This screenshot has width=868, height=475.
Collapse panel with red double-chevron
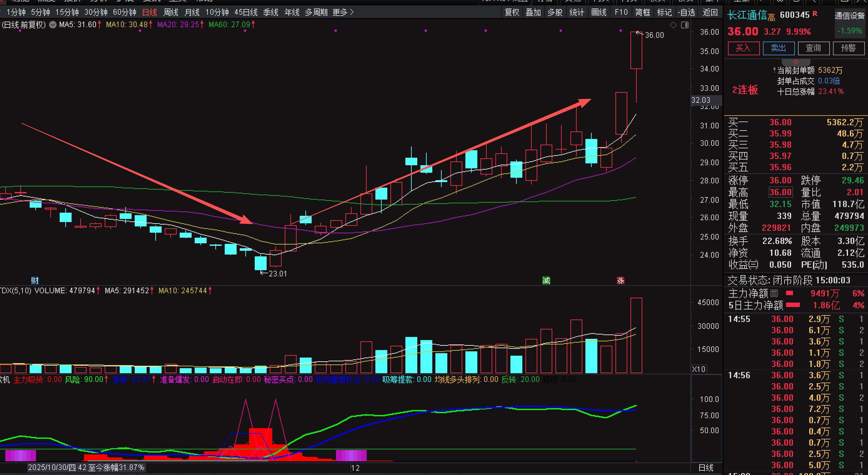(x=795, y=62)
